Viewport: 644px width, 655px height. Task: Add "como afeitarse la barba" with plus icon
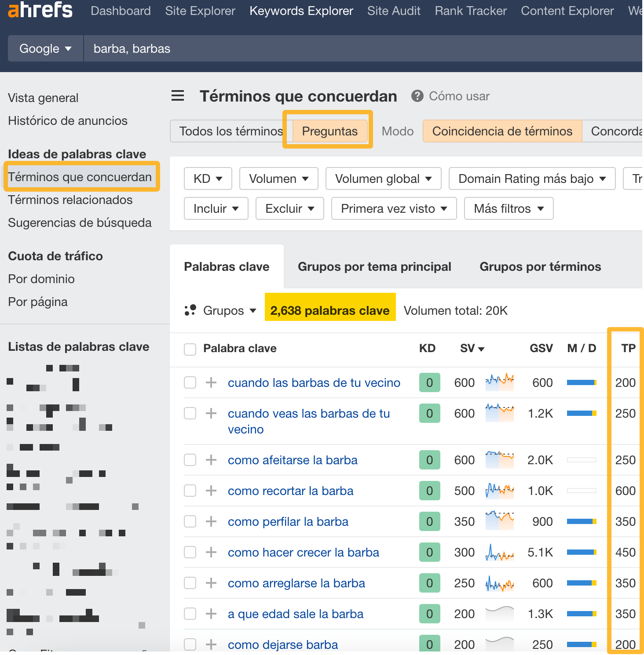pos(211,460)
